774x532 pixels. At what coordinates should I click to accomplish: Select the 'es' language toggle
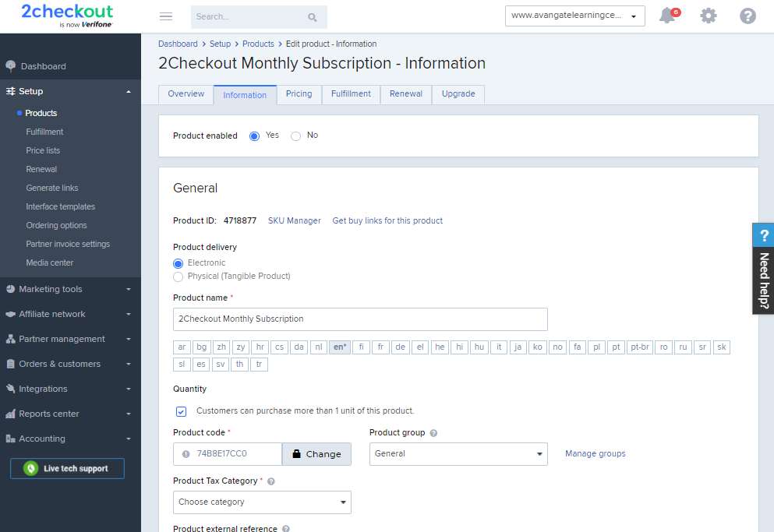click(x=201, y=365)
